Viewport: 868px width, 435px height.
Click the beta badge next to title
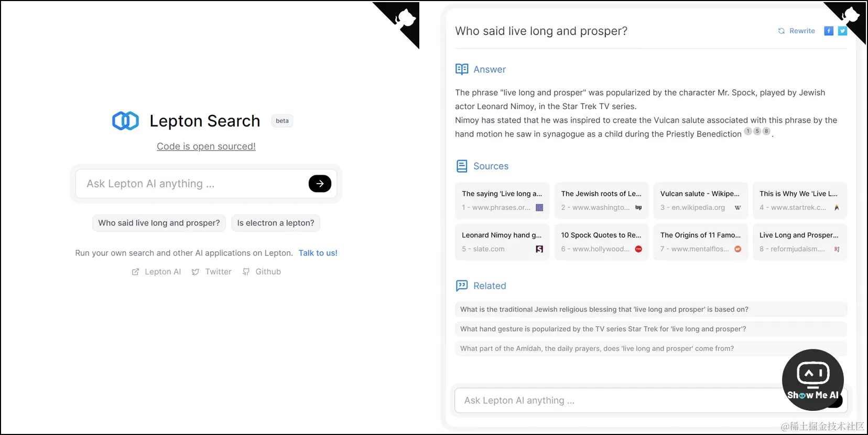282,121
